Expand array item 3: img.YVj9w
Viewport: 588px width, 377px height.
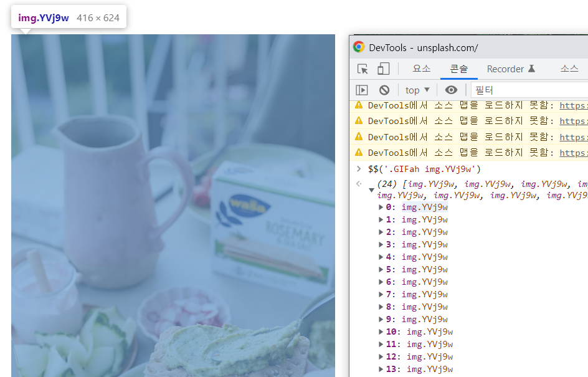(381, 244)
